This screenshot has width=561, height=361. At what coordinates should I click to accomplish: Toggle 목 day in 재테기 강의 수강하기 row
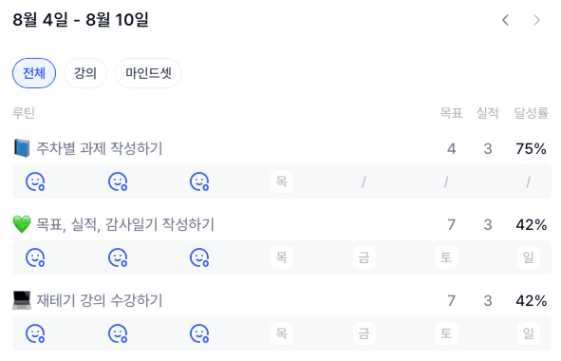point(282,333)
